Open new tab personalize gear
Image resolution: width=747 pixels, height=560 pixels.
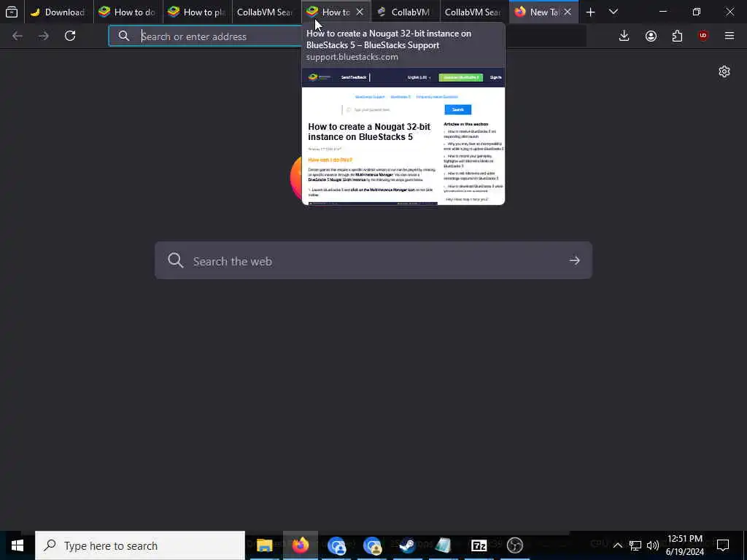click(724, 71)
